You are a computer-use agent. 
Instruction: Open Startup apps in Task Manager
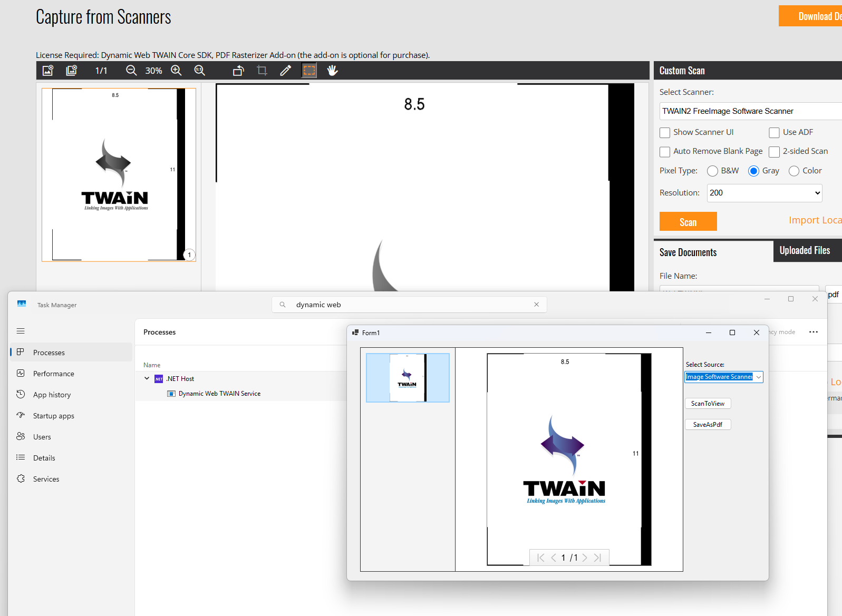click(71, 416)
